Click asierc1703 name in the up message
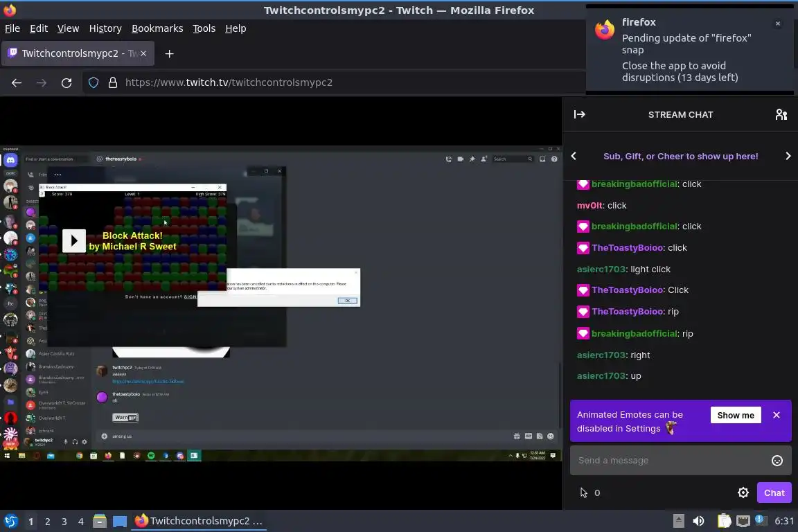Viewport: 798px width, 532px height. [x=601, y=376]
